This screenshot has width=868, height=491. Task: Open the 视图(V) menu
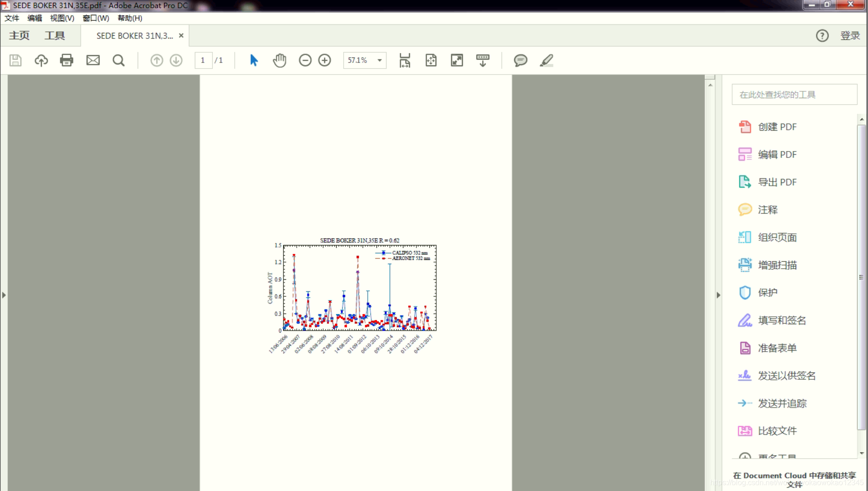point(62,18)
